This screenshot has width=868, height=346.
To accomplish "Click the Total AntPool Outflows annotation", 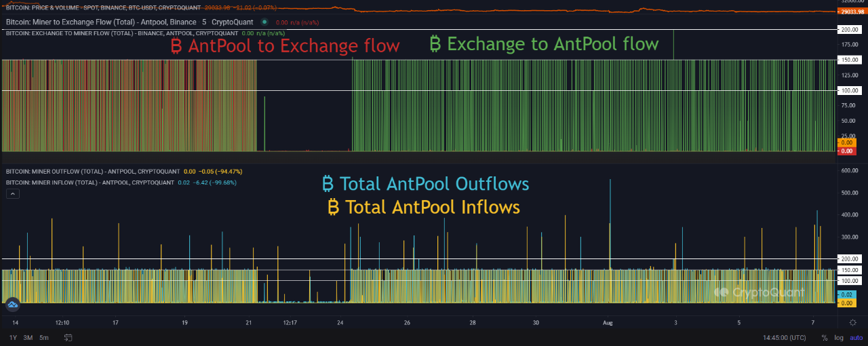I will point(425,184).
